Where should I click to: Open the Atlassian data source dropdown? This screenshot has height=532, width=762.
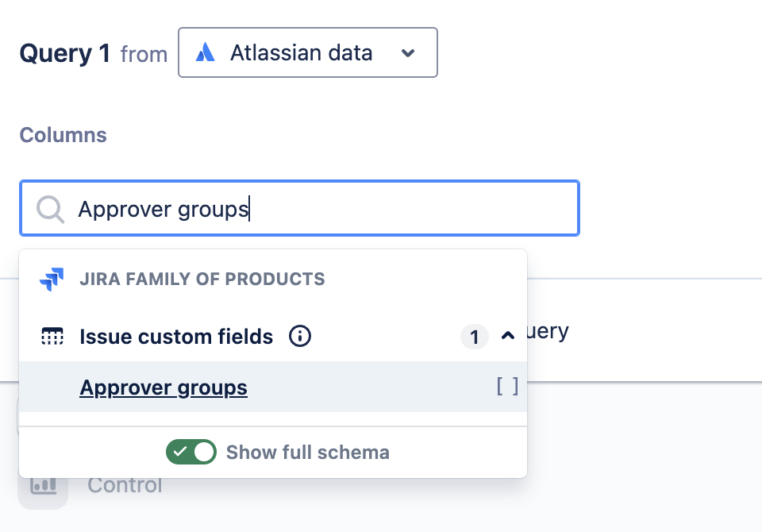[x=308, y=52]
